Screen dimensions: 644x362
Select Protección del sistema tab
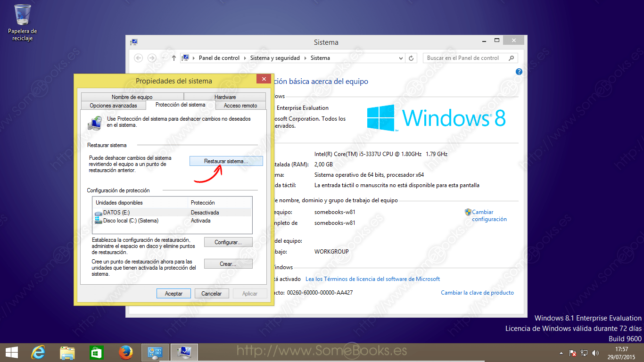click(x=180, y=105)
